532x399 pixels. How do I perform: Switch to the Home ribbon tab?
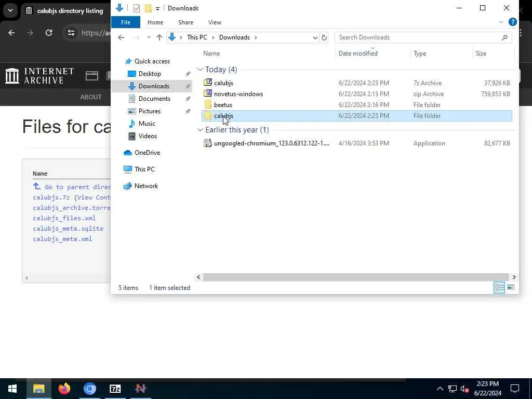[155, 22]
